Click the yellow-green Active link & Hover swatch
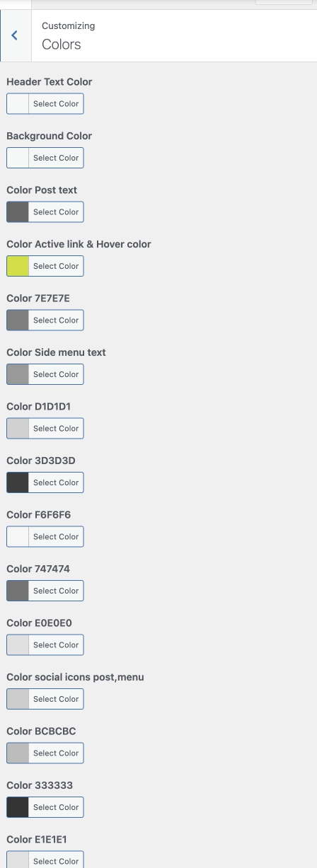Screen dimensions: 317x868 click(18, 266)
